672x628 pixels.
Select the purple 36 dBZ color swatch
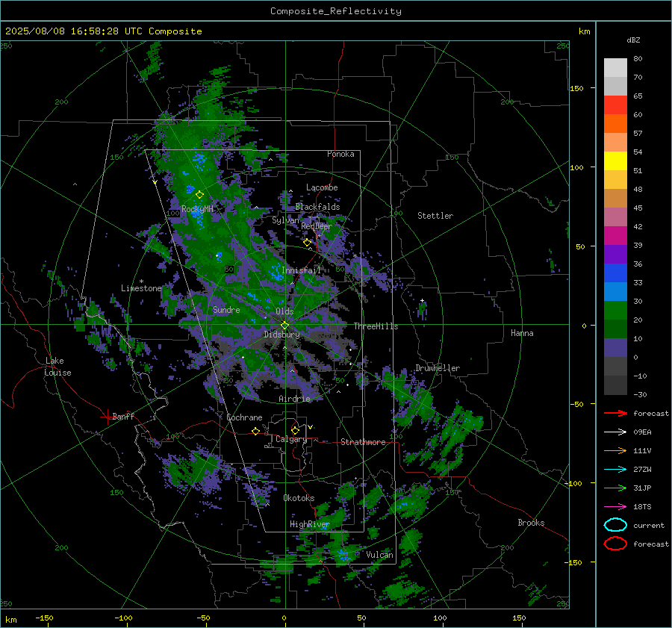click(615, 254)
